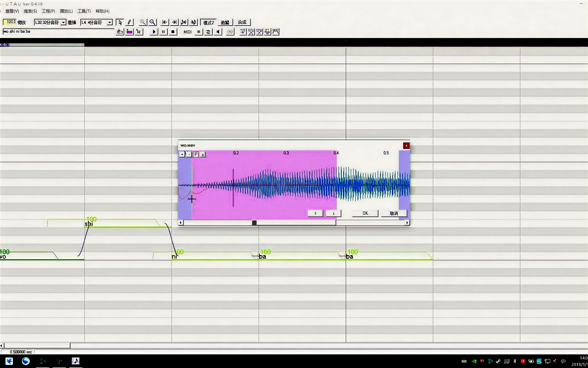Image resolution: width=588 pixels, height=368 pixels.
Task: Open the 搜索(S) search menu
Action: [x=30, y=11]
